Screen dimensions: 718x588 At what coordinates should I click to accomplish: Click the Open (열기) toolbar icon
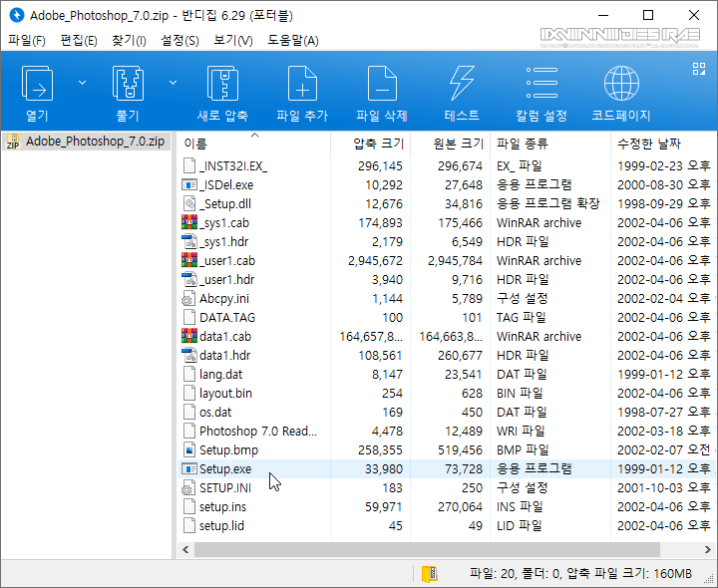pos(37,84)
